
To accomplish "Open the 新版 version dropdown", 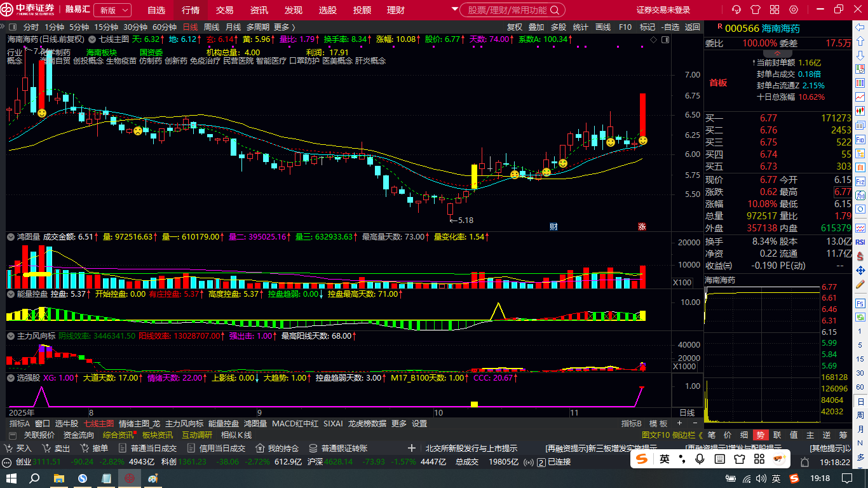I will click(x=112, y=10).
